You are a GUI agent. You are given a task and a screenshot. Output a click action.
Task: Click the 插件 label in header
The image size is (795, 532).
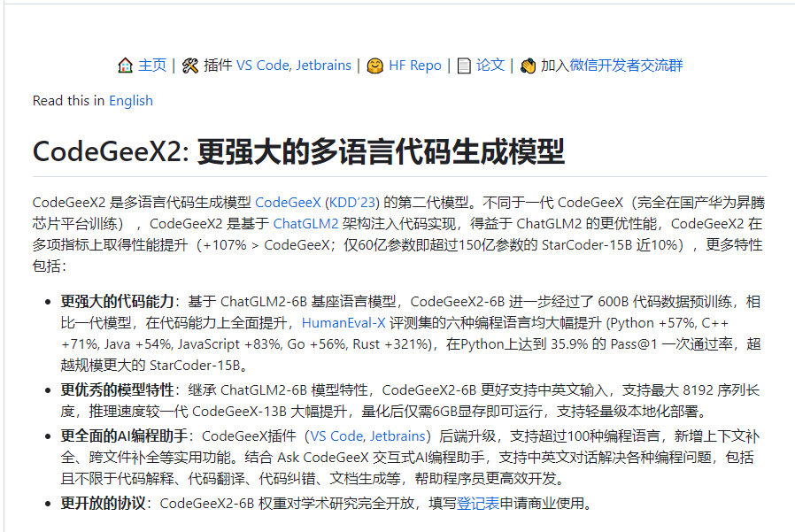point(218,66)
